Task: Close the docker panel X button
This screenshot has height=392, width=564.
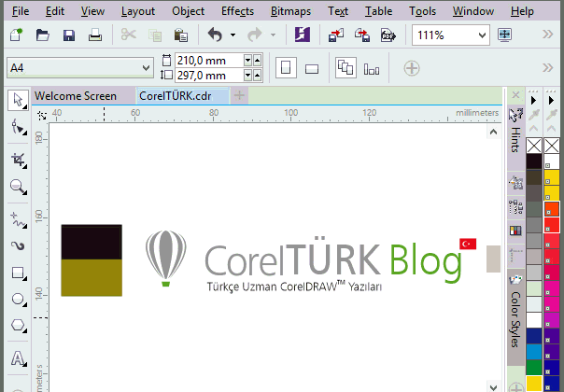Action: 515,95
